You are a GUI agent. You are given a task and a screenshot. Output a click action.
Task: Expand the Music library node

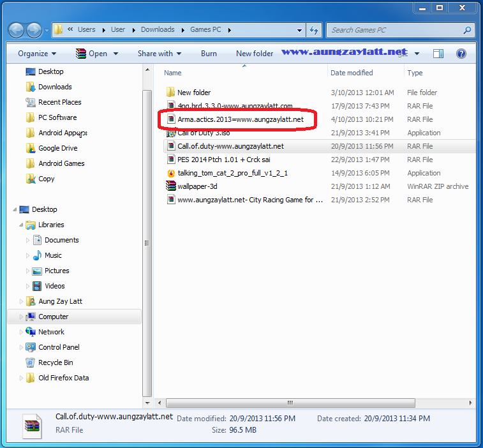point(27,255)
